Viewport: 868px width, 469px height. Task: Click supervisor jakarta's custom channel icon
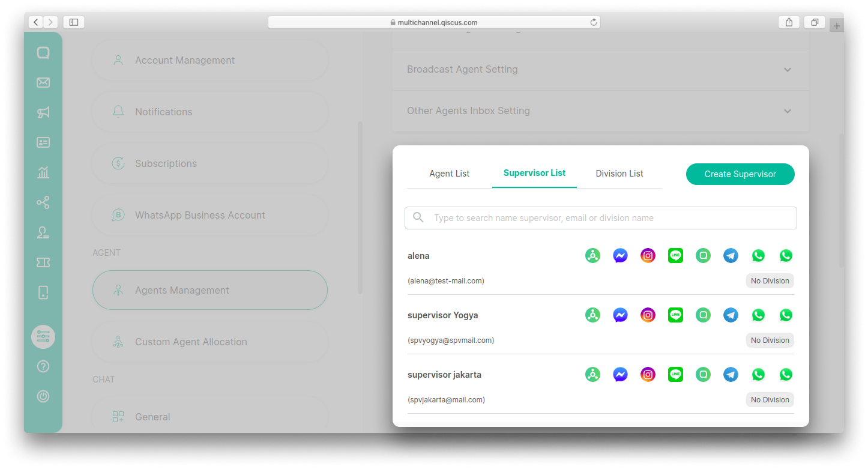593,375
